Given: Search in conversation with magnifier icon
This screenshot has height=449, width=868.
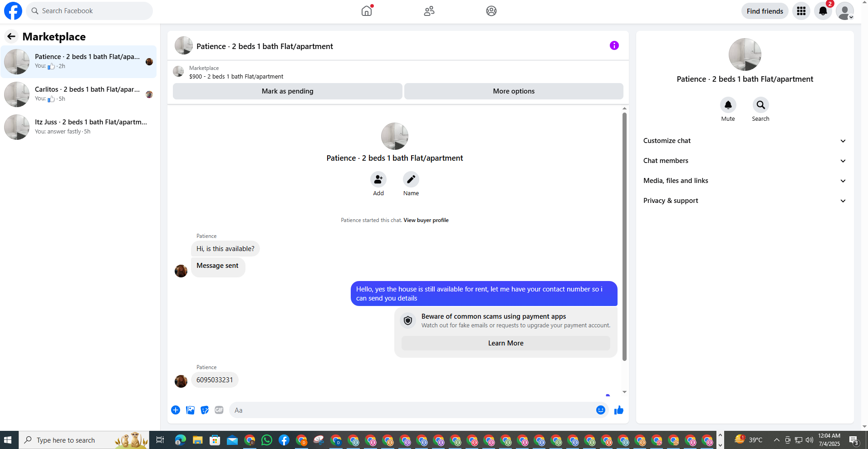Looking at the screenshot, I should coord(761,105).
